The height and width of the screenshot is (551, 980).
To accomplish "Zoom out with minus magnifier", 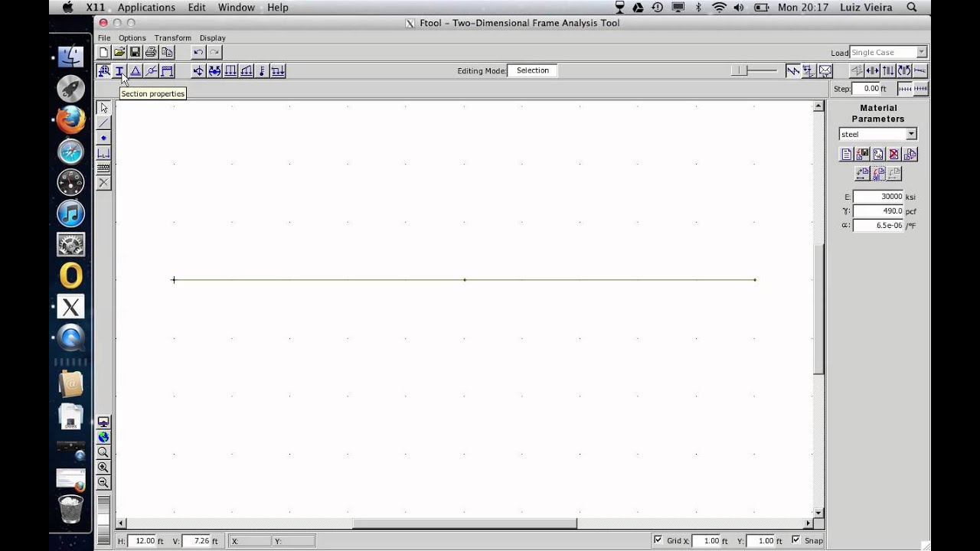I will (103, 483).
